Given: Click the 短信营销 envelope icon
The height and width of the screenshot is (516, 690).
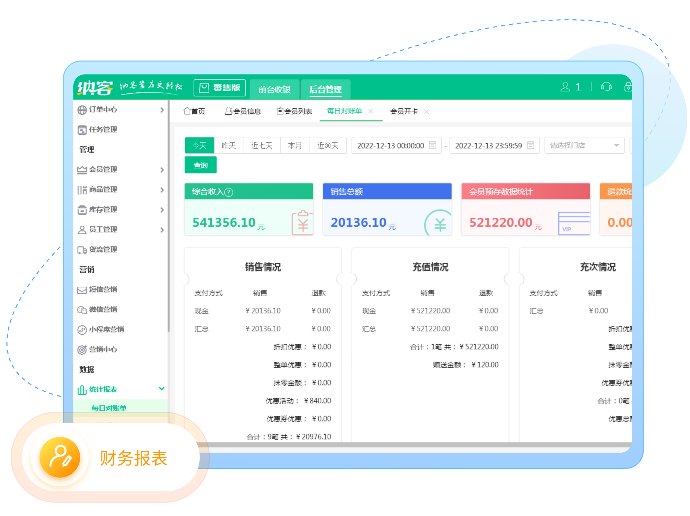Looking at the screenshot, I should (82, 290).
